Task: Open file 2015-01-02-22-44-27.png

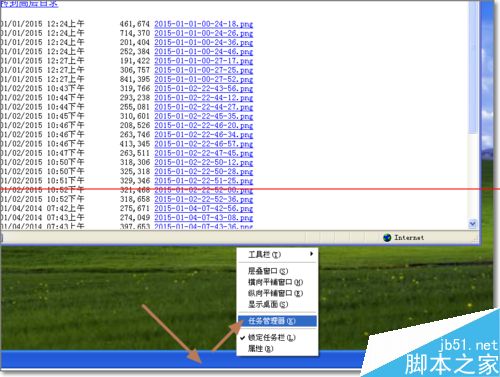Action: coord(203,107)
